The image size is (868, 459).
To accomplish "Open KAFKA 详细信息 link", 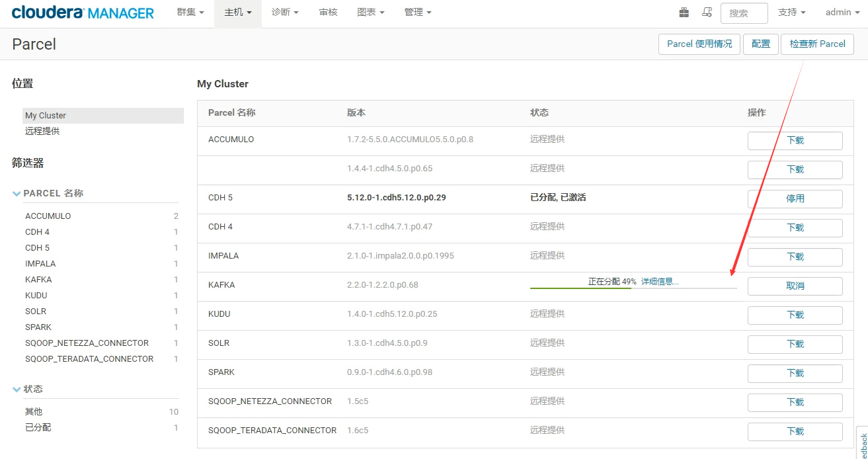I will 660,282.
